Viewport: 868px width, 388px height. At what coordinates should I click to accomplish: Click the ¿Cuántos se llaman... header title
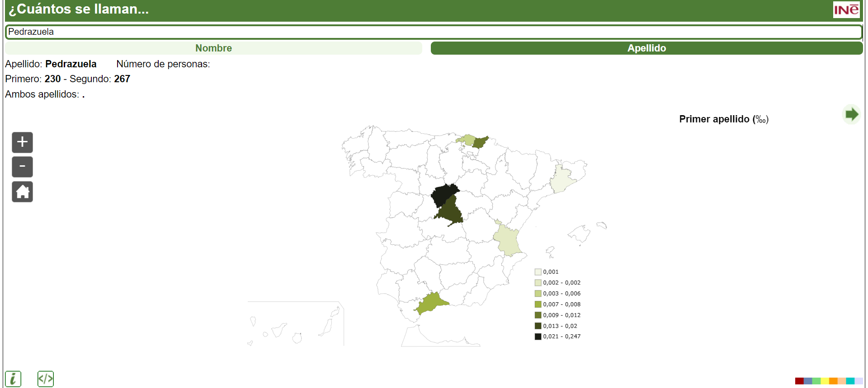pyautogui.click(x=79, y=9)
